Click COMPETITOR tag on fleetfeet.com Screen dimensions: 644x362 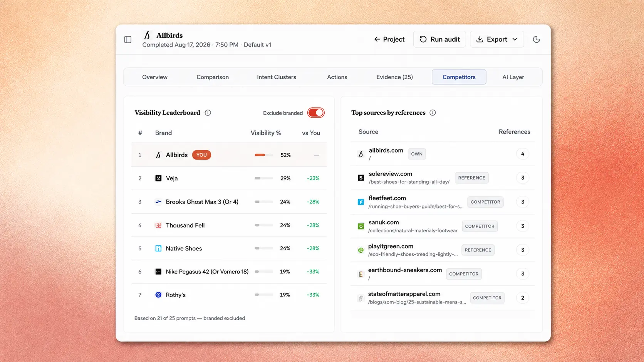coord(485,202)
